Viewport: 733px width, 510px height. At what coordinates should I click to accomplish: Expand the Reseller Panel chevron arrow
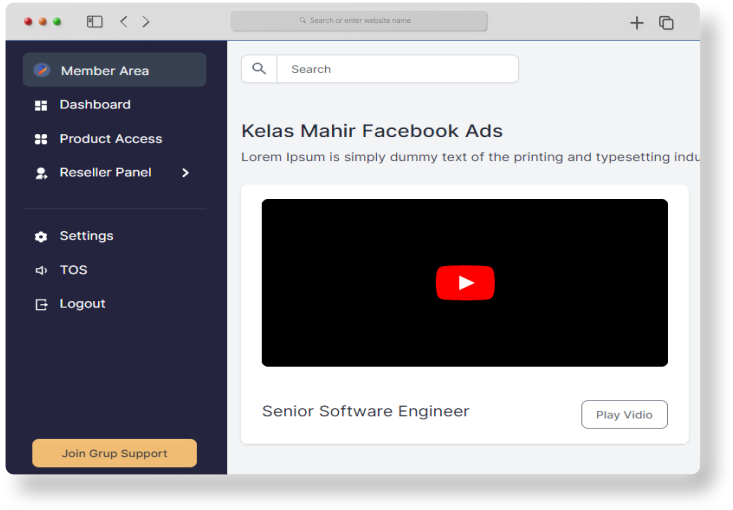coord(185,173)
